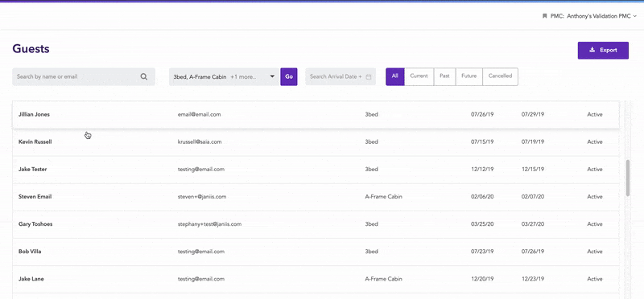Open guest Bob Villa

click(x=316, y=252)
